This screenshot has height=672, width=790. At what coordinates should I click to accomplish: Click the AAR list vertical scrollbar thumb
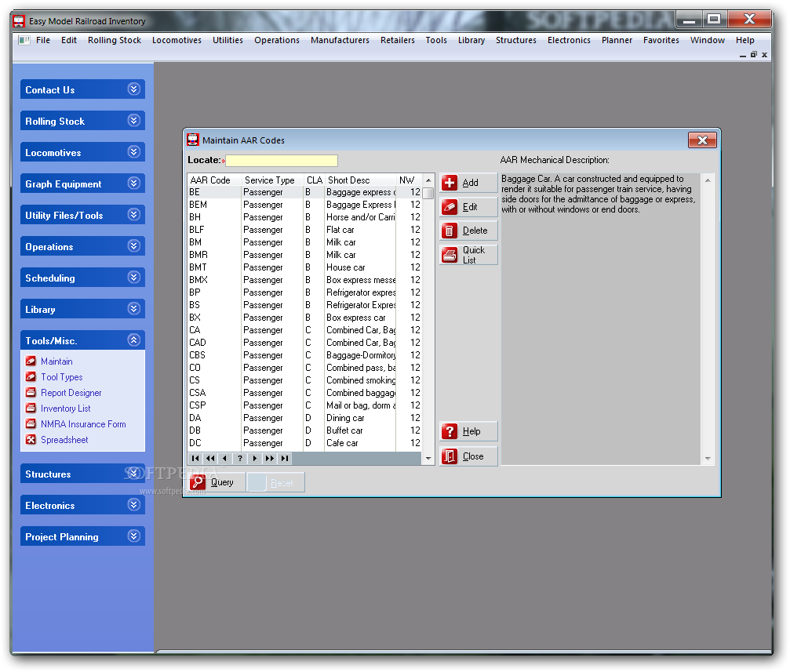click(428, 193)
